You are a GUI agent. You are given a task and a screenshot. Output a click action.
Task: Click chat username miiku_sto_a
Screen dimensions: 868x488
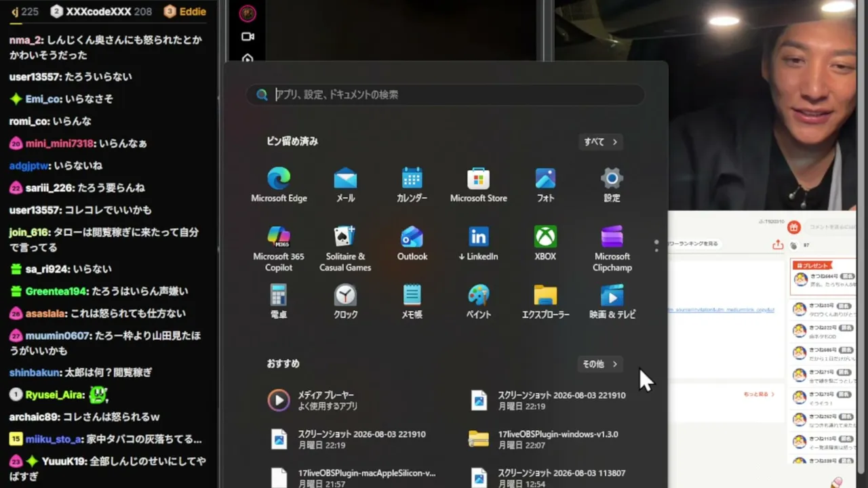(x=53, y=439)
